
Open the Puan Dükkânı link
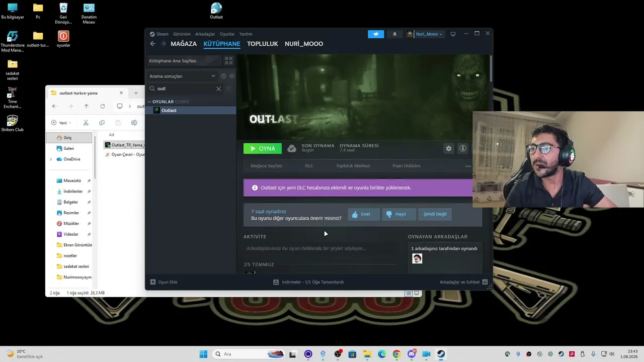407,166
